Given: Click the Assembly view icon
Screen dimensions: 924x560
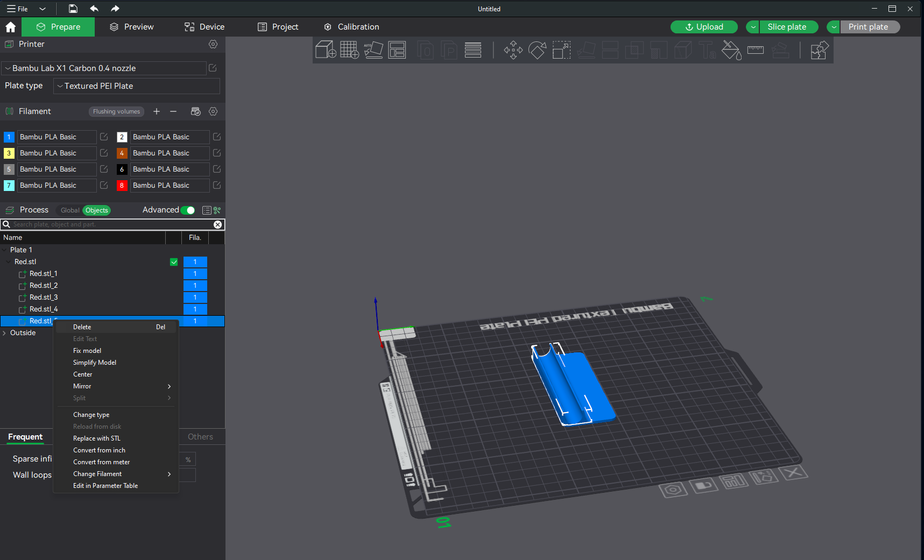Looking at the screenshot, I should tap(819, 50).
